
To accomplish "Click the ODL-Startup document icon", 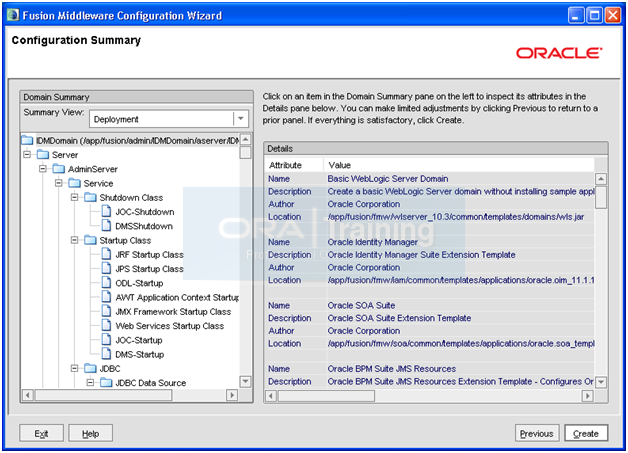I will tap(106, 282).
